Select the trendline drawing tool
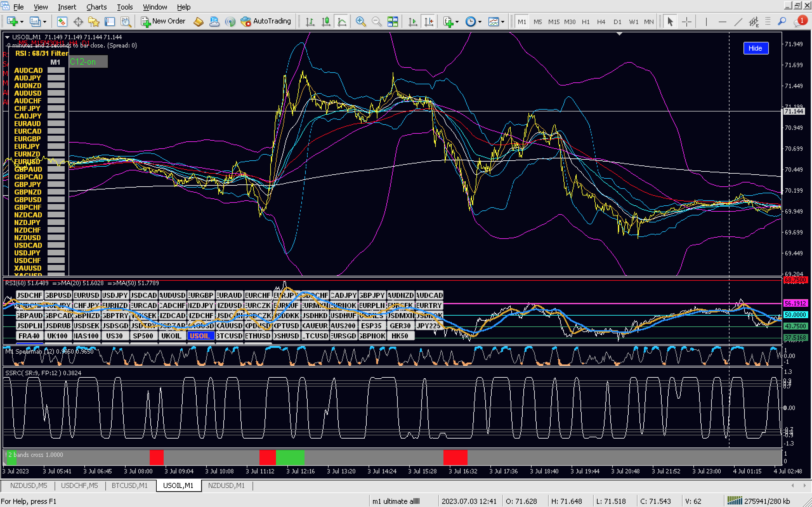The height and width of the screenshot is (507, 812). [738, 22]
